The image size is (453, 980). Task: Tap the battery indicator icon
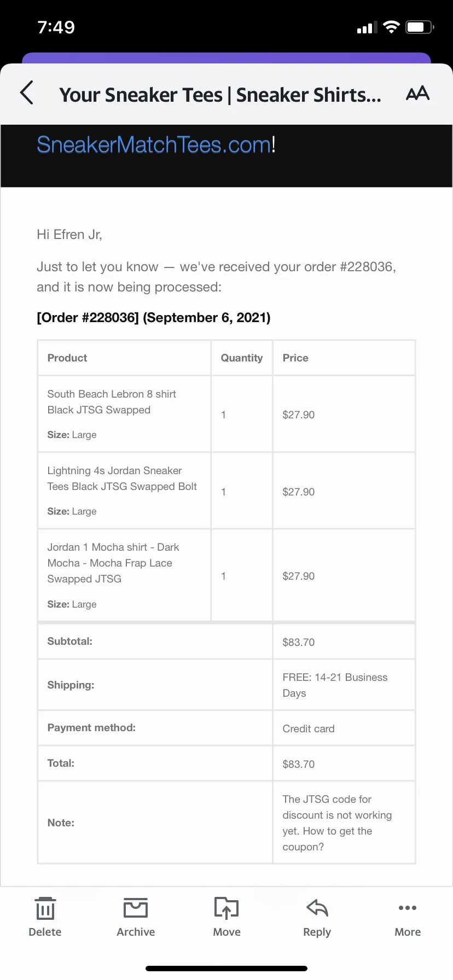419,27
